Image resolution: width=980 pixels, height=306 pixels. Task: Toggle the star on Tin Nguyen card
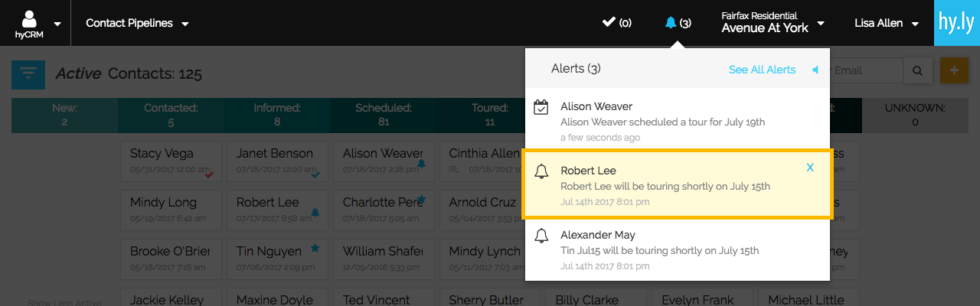coord(315,248)
